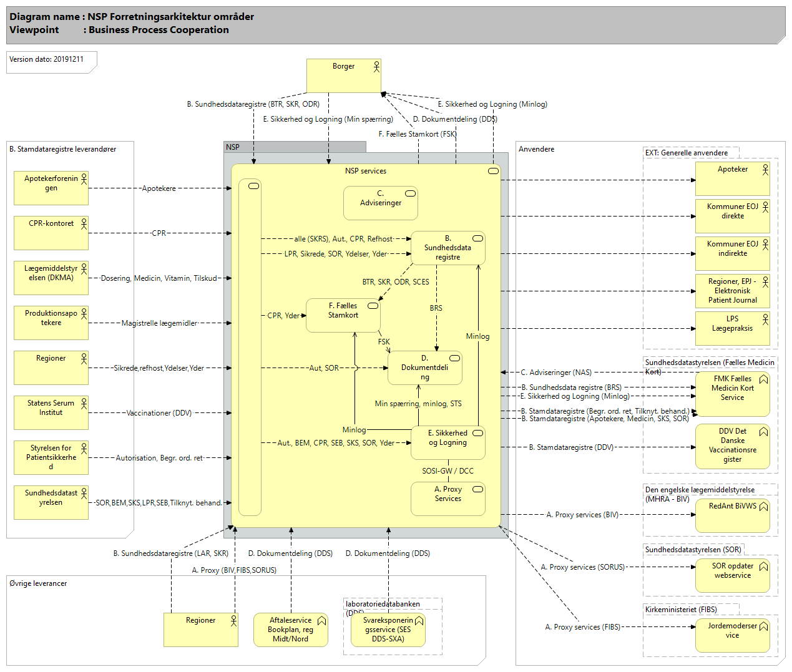The width and height of the screenshot is (792, 672).
Task: Click the function icon on E. Sikkerhed og Logning
Action: click(477, 433)
